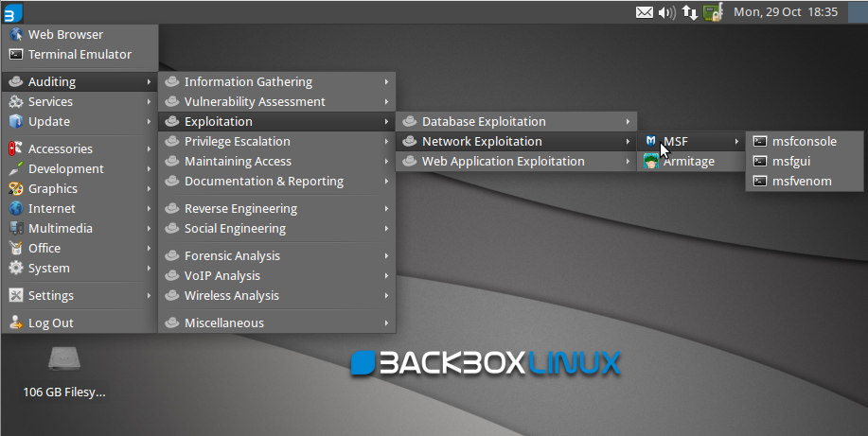Launch msfvenom from the MSF submenu
The height and width of the screenshot is (436, 868).
pyautogui.click(x=805, y=182)
